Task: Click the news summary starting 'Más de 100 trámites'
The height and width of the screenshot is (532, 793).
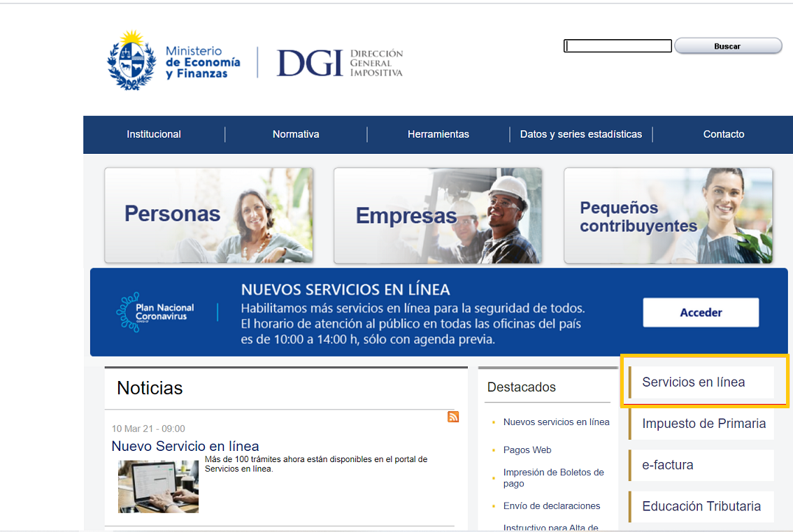Action: [316, 464]
